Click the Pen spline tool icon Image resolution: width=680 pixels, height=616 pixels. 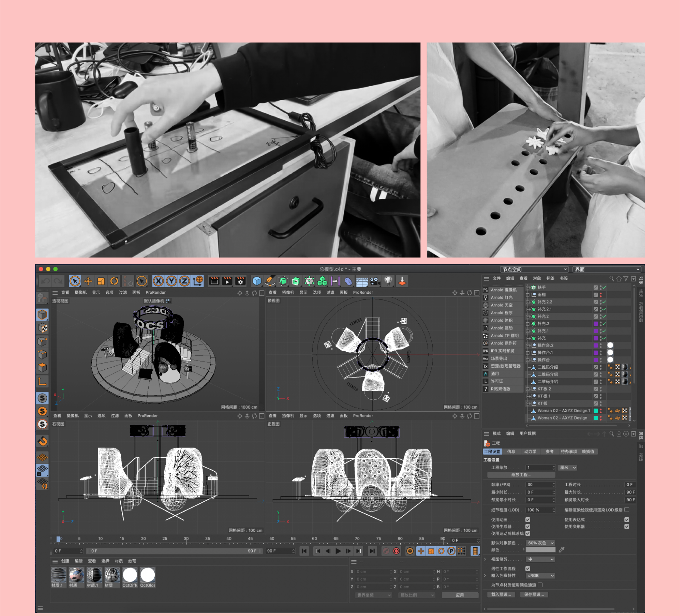270,281
